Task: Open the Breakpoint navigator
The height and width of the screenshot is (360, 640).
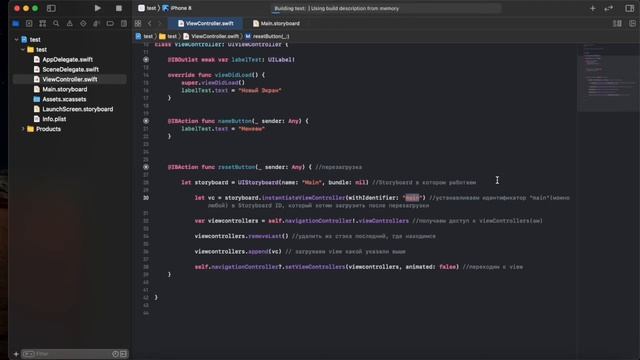Action: (x=110, y=24)
